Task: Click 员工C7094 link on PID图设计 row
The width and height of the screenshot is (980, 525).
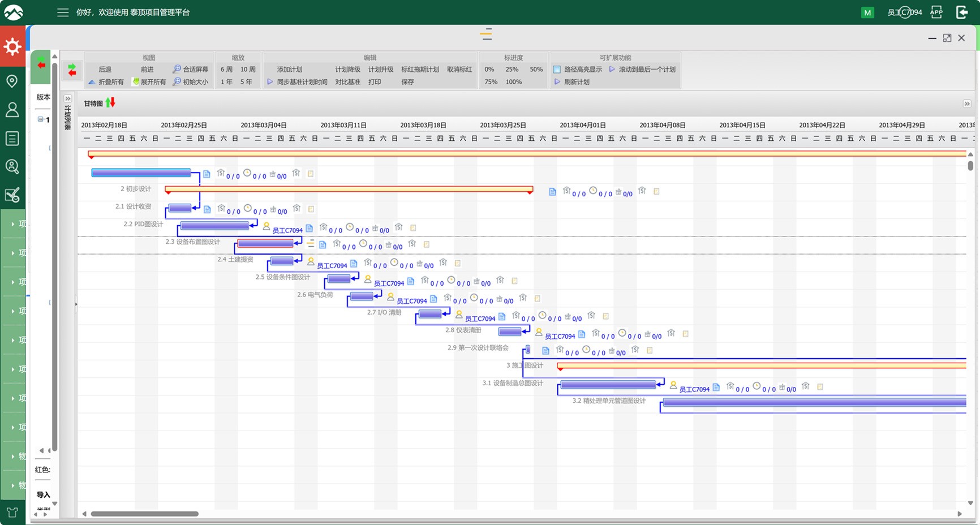Action: point(287,230)
